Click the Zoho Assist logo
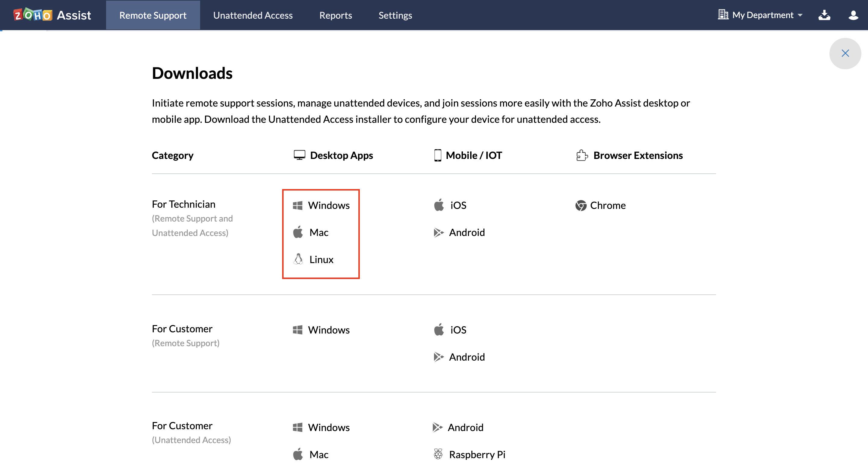The width and height of the screenshot is (868, 475). tap(52, 15)
